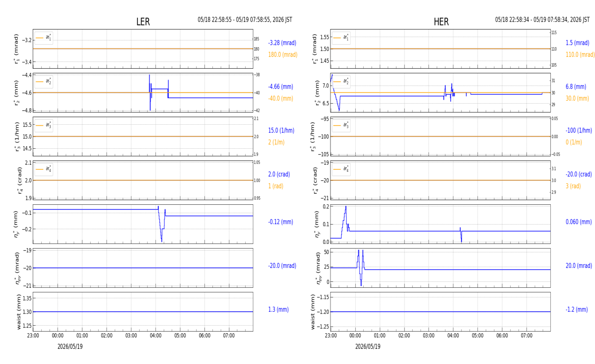Image resolution: width=595 pixels, height=364 pixels.
Task: Click the ∂r2* legend in LER panel
Action: pos(44,82)
